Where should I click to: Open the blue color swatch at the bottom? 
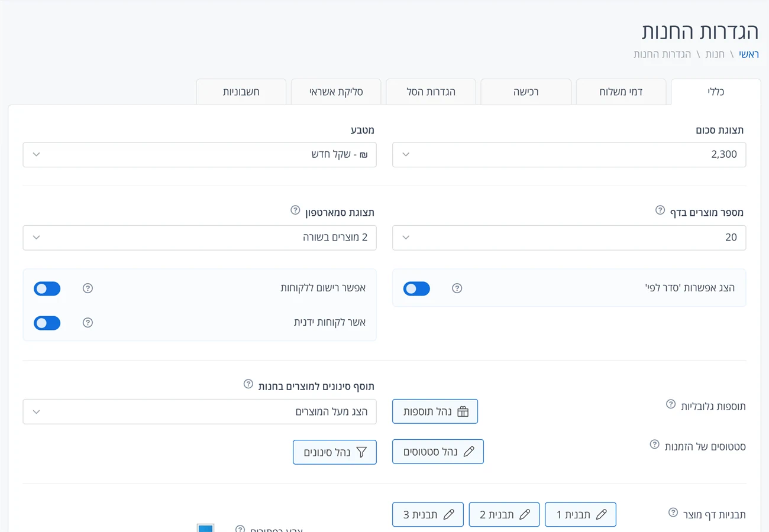coord(205,528)
